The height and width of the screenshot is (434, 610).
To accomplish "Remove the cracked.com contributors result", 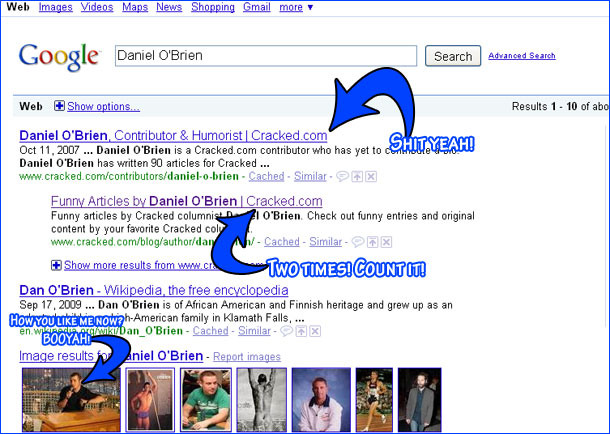I will click(371, 177).
